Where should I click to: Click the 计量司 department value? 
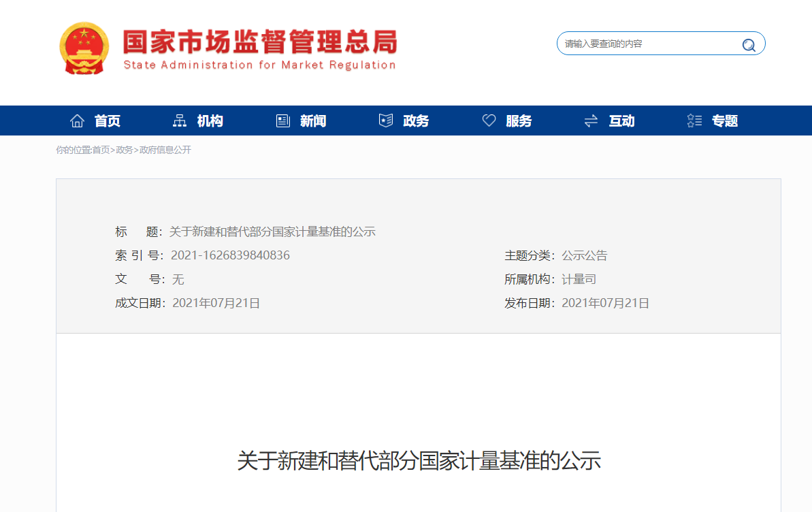tap(579, 279)
